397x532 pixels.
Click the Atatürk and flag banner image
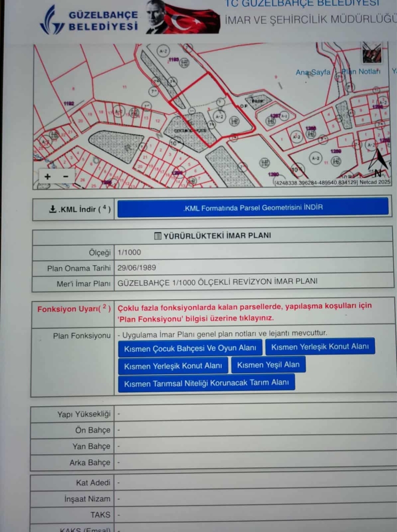coord(183,17)
